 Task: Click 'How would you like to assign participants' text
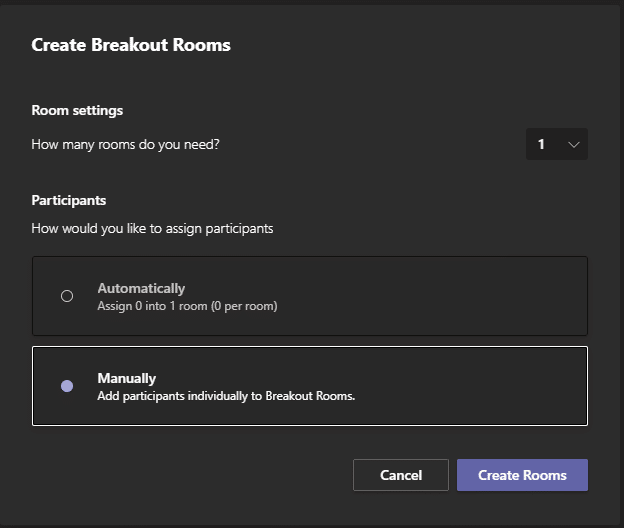(152, 229)
